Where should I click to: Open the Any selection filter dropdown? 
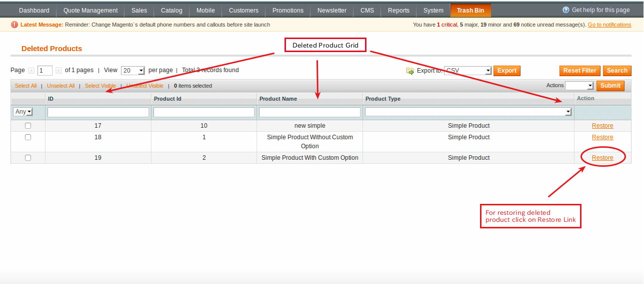[x=23, y=112]
